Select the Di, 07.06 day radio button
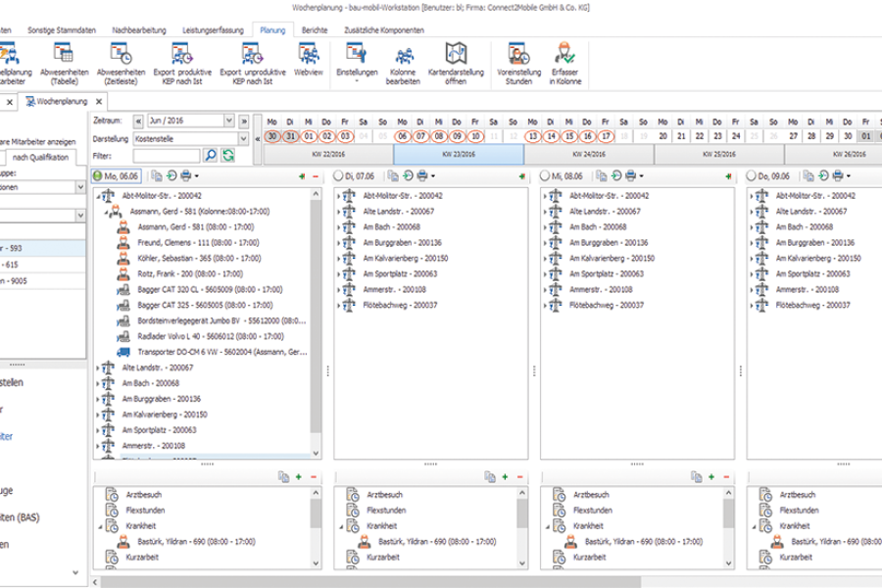The width and height of the screenshot is (882, 588). [339, 175]
